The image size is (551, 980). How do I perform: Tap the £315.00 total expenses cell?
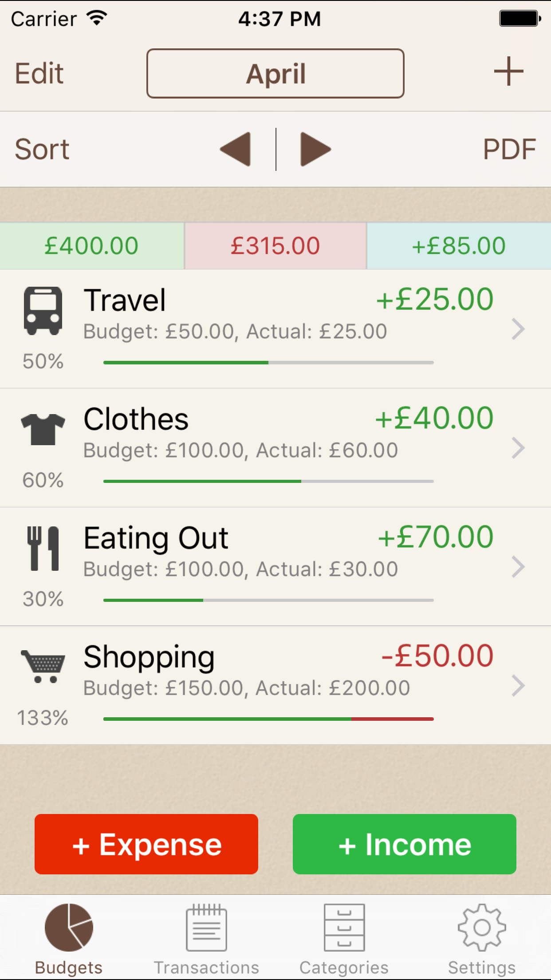[275, 246]
